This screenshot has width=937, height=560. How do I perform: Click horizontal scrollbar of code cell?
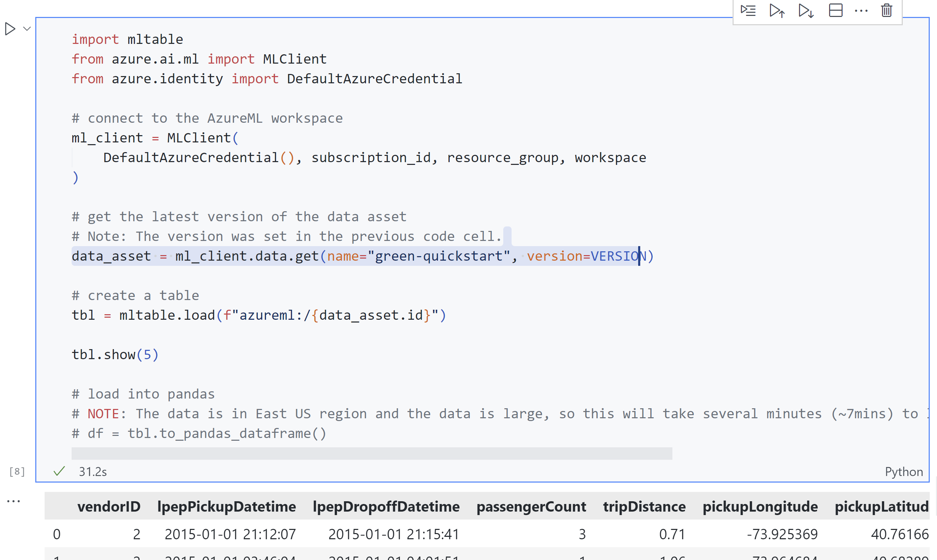click(371, 453)
